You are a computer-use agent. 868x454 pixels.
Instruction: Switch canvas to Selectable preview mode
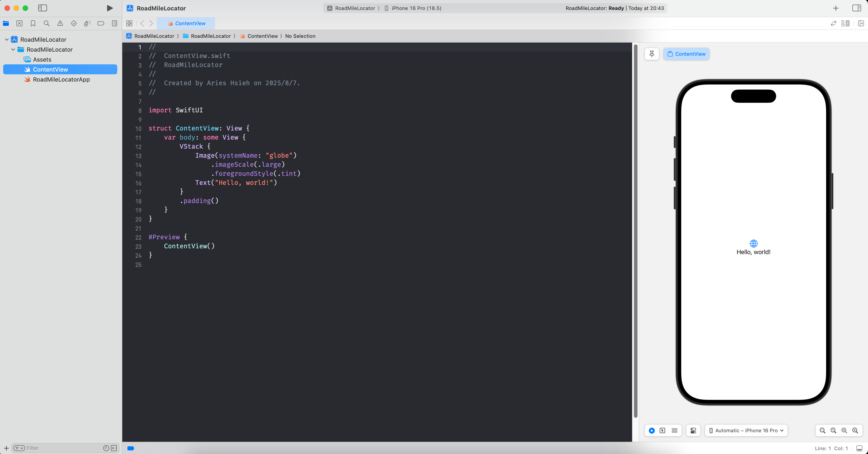[662, 430]
